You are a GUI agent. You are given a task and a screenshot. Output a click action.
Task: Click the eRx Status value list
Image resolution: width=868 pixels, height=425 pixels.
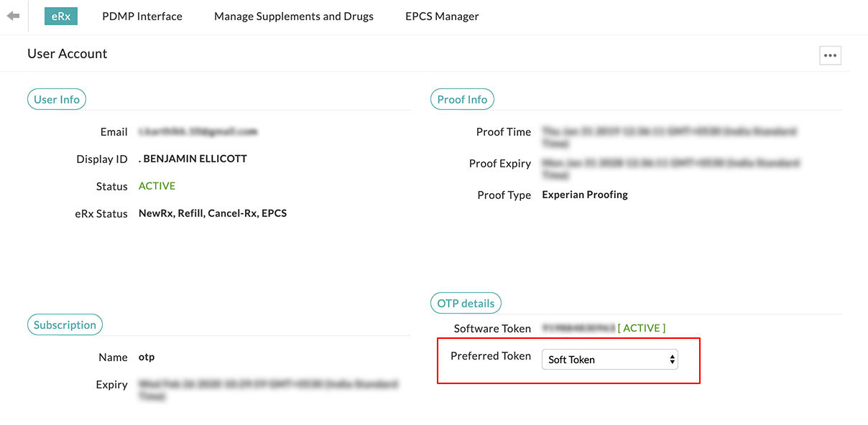[213, 213]
